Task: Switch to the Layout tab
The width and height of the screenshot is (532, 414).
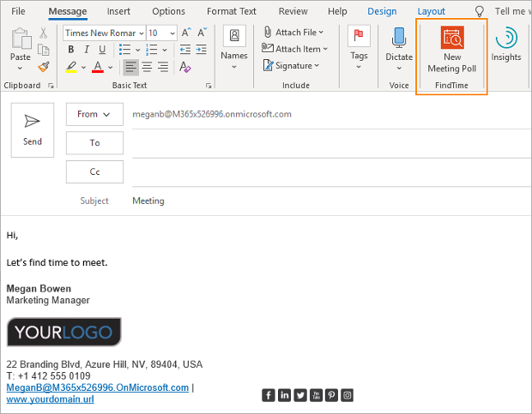Action: (x=432, y=11)
